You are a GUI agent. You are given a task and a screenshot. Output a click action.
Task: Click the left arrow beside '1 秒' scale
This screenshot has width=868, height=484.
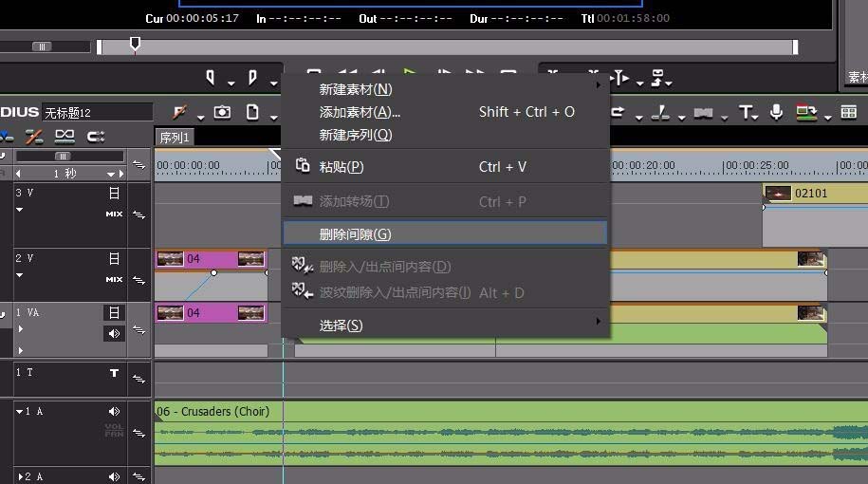pyautogui.click(x=18, y=174)
